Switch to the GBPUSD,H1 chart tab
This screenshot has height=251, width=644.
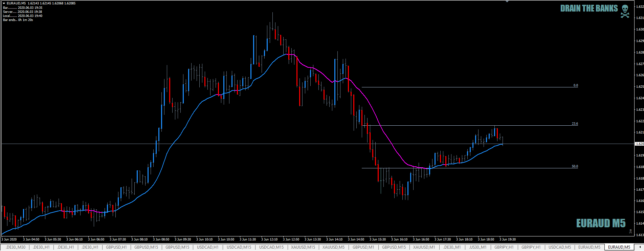click(116, 247)
